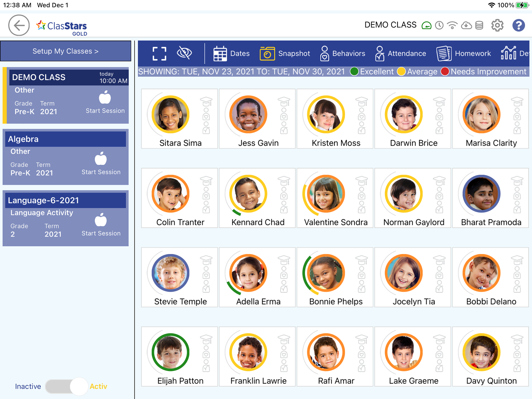Open the Behaviors tab
The height and width of the screenshot is (399, 532).
click(343, 53)
